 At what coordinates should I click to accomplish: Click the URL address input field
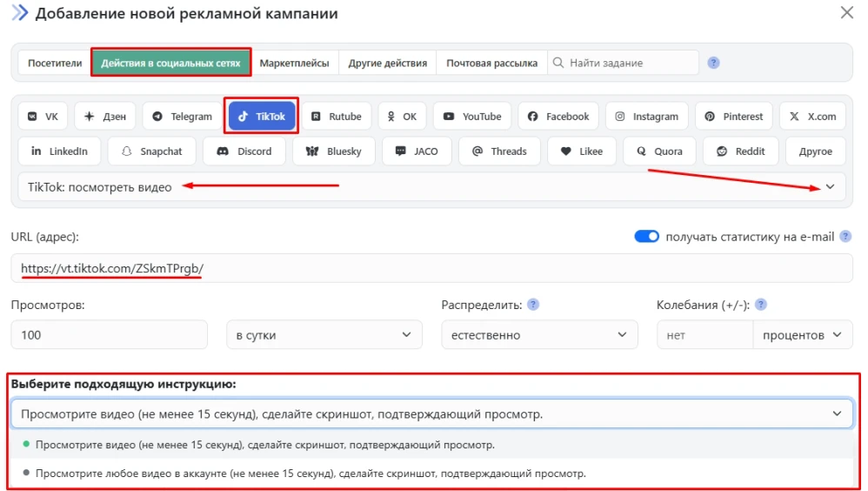click(x=431, y=268)
